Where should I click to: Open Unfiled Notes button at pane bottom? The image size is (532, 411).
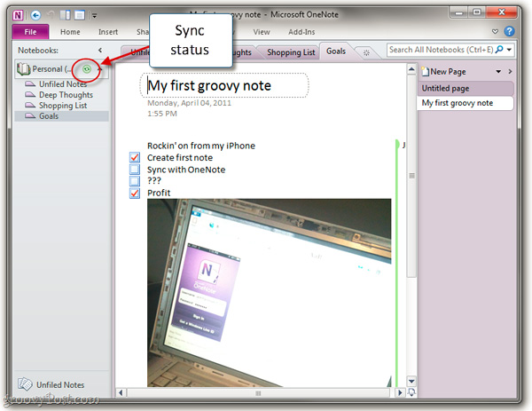[51, 384]
